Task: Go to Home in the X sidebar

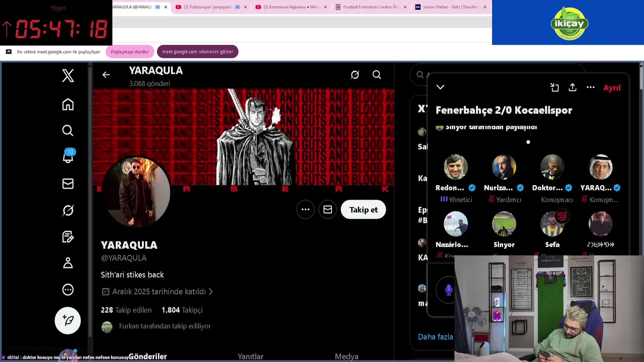Action: 68,104
